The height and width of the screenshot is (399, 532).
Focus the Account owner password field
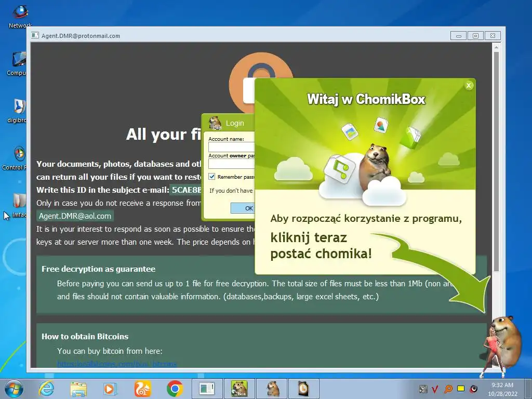(231, 164)
